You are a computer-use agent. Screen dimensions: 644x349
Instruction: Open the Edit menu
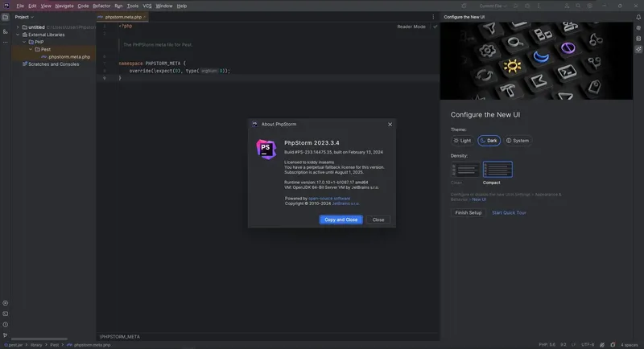[32, 6]
